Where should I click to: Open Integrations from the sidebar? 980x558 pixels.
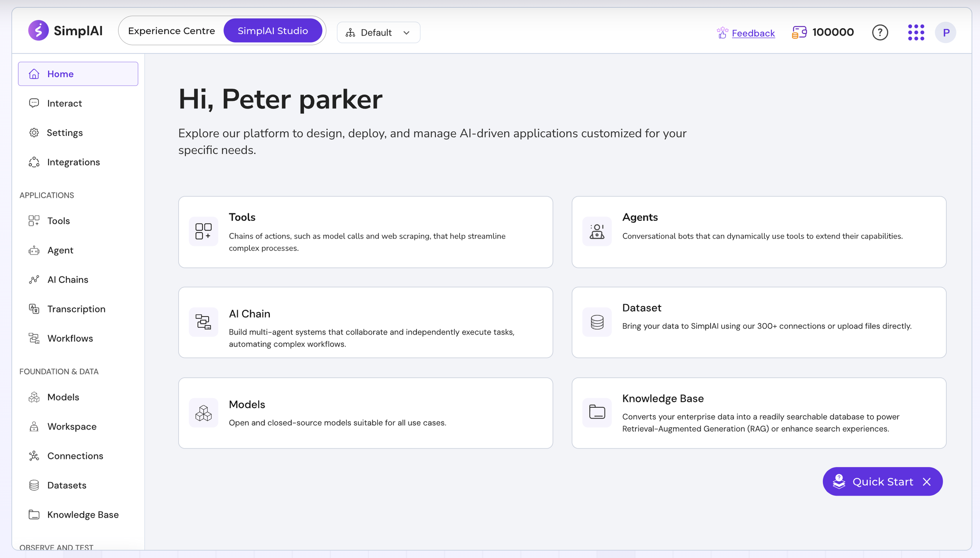tap(73, 162)
